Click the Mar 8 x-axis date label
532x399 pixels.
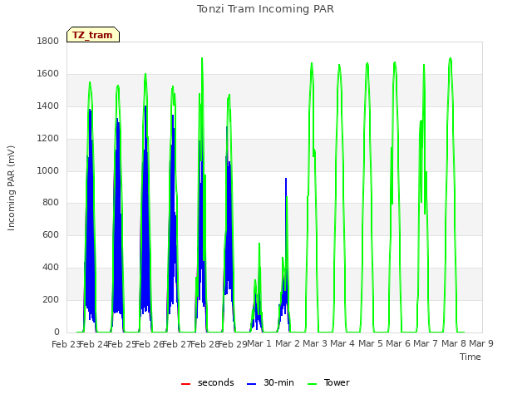453,343
